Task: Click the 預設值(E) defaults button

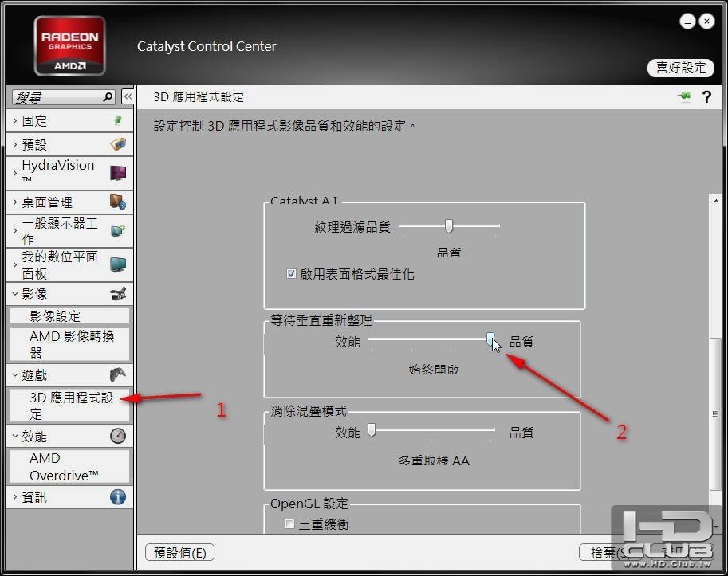Action: tap(179, 552)
